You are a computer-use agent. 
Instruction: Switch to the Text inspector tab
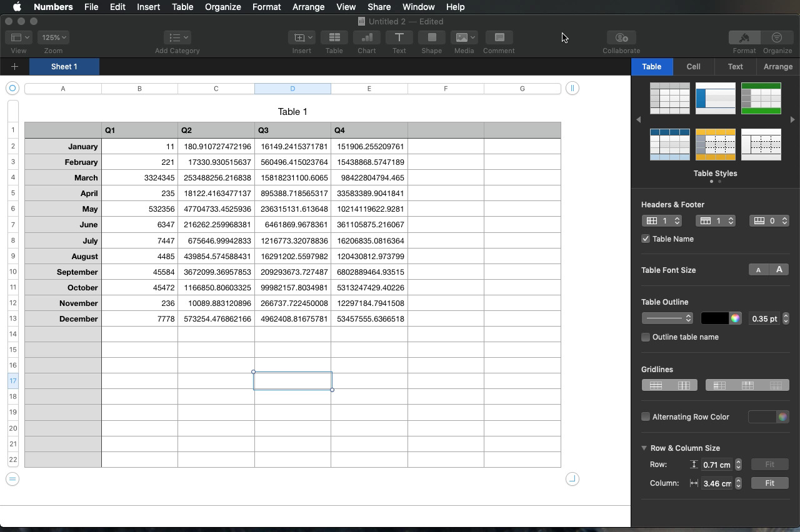pos(735,66)
